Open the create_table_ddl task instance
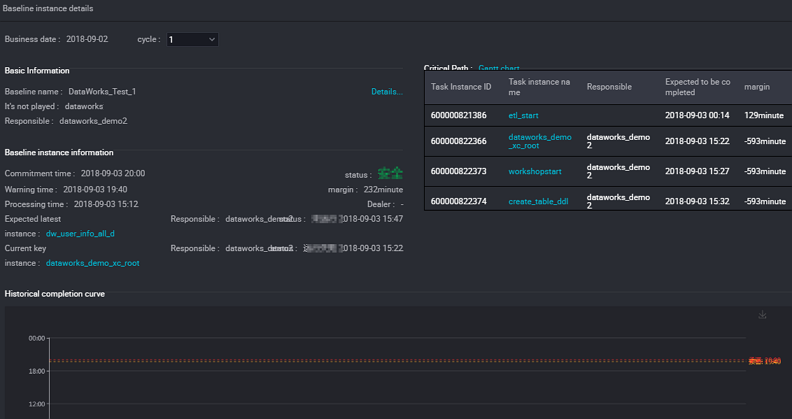Viewport: 792px width, 419px height. 539,201
